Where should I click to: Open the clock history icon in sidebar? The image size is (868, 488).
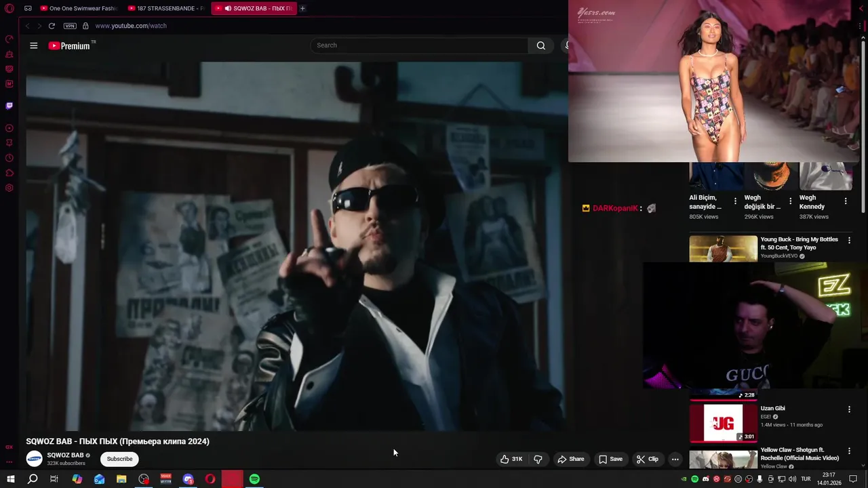click(x=9, y=158)
